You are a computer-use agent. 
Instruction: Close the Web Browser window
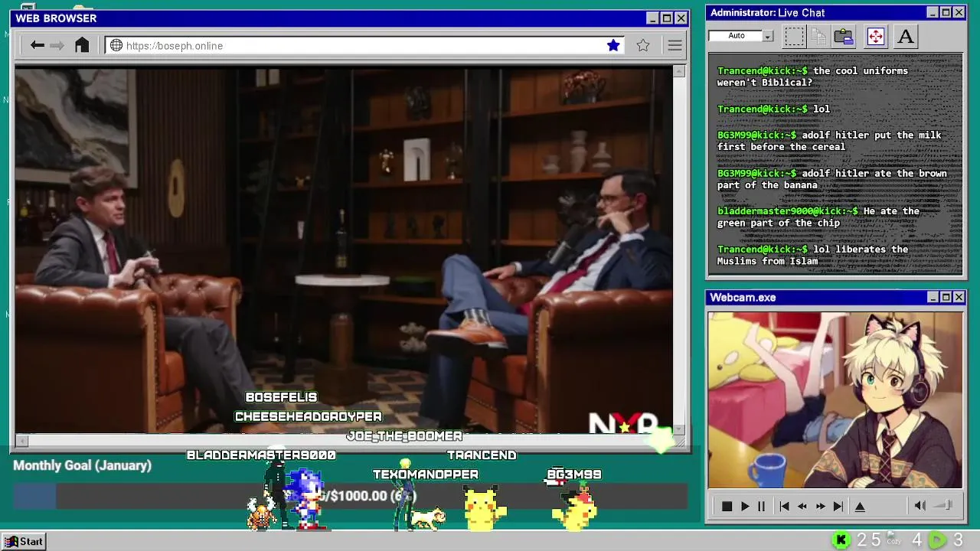[681, 18]
